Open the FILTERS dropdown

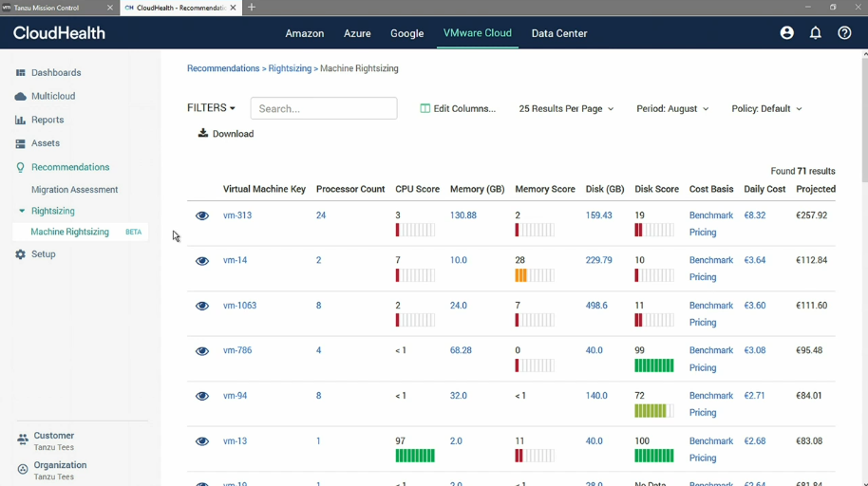point(211,108)
